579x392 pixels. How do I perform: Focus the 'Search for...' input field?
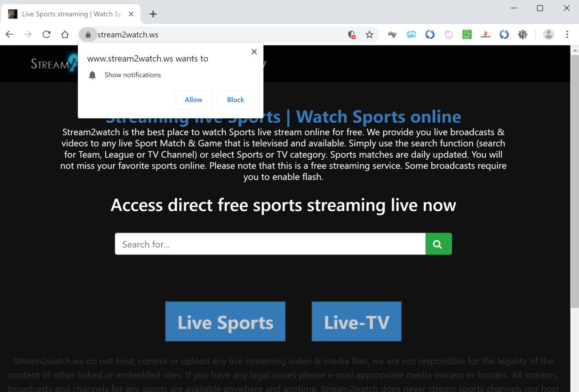(x=270, y=244)
